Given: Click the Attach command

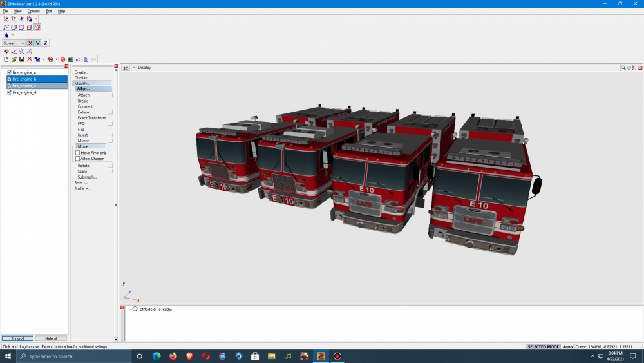Looking at the screenshot, I should pos(83,95).
